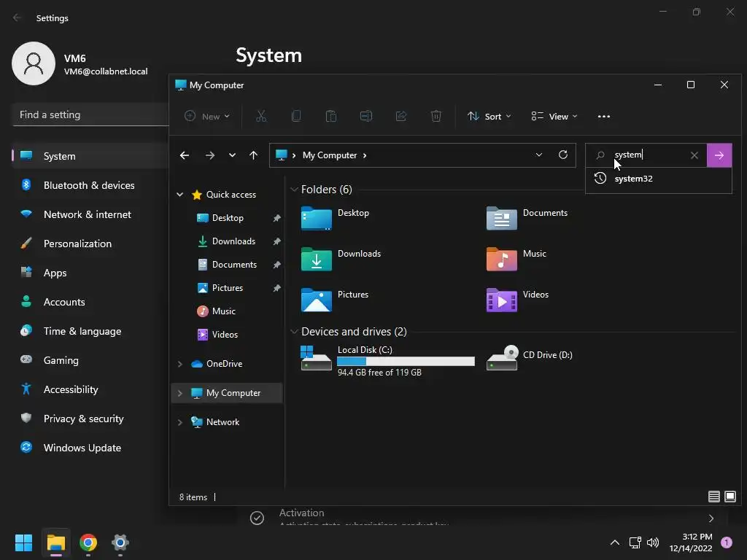The height and width of the screenshot is (560, 747).
Task: Click the Paste clipboard icon in toolbar
Action: (x=331, y=116)
